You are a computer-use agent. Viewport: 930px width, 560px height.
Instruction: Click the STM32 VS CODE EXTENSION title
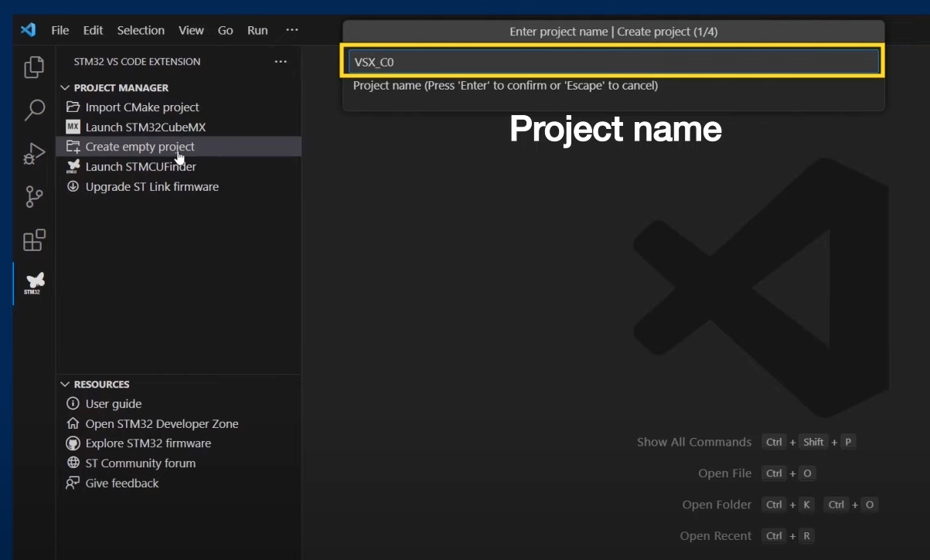pyautogui.click(x=137, y=62)
